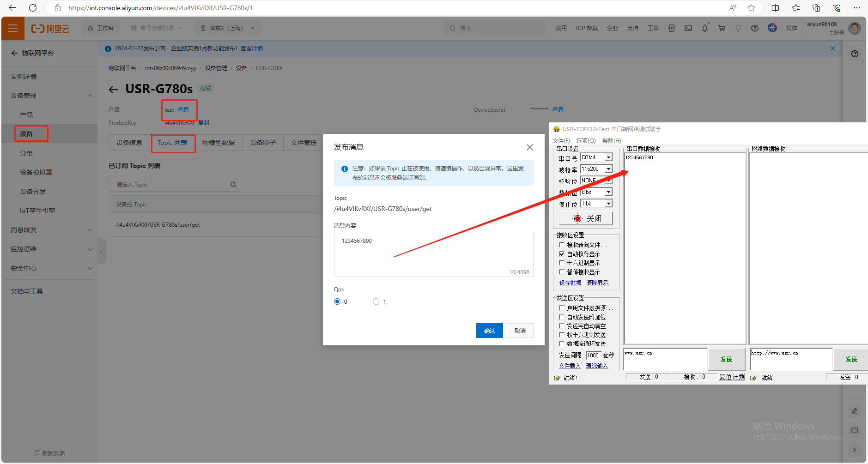
Task: Open the 选项(O) menu
Action: pyautogui.click(x=585, y=140)
